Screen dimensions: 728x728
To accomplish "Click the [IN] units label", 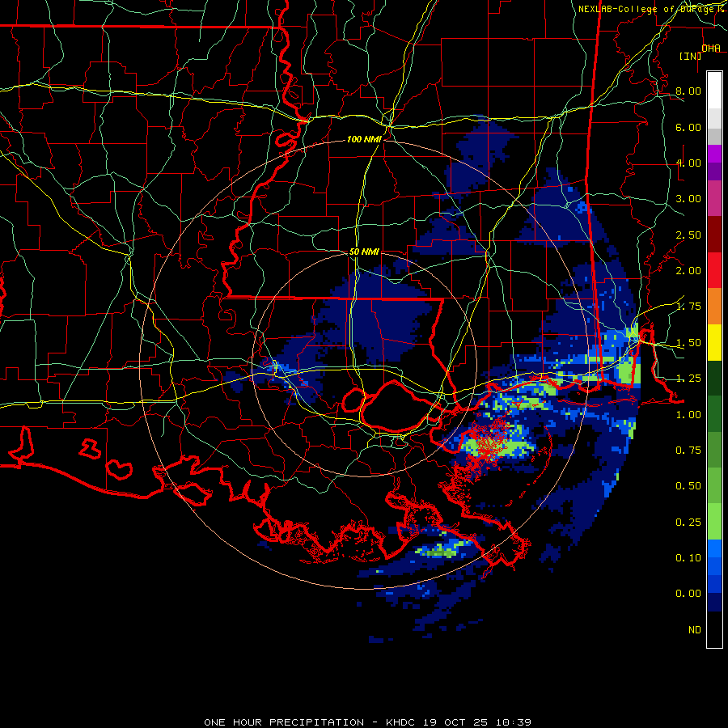I will click(691, 56).
